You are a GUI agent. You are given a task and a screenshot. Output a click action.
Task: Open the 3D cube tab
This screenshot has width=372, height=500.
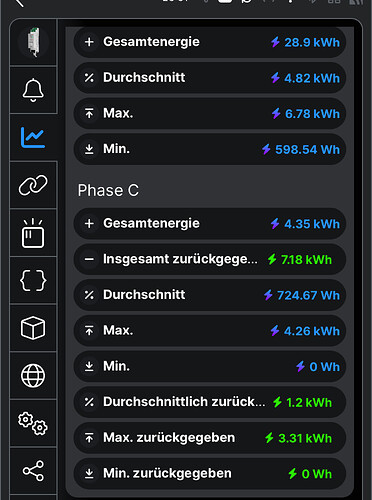point(33,328)
